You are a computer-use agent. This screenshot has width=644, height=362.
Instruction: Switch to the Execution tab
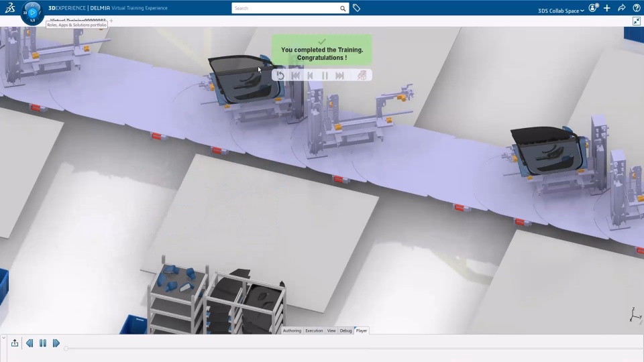(314, 330)
